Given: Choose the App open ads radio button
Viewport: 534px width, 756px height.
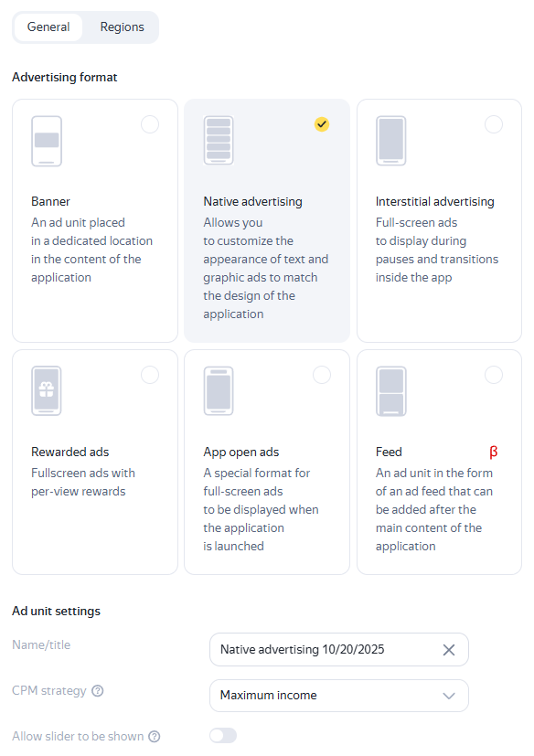Looking at the screenshot, I should [x=322, y=375].
